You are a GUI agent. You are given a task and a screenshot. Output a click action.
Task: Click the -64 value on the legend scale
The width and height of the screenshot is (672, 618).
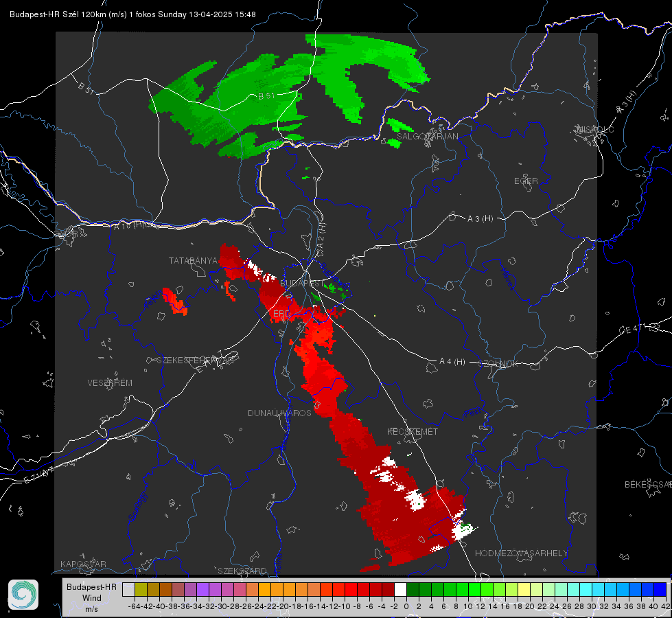coord(134,606)
